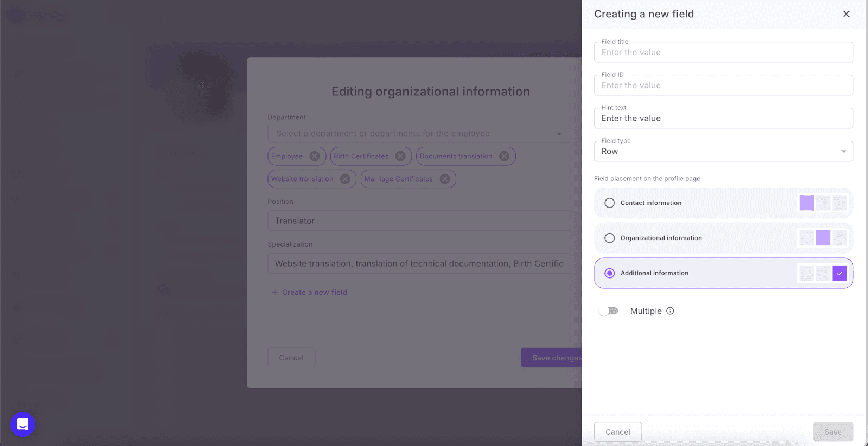
Task: Remove the Employee department tag
Action: click(315, 156)
